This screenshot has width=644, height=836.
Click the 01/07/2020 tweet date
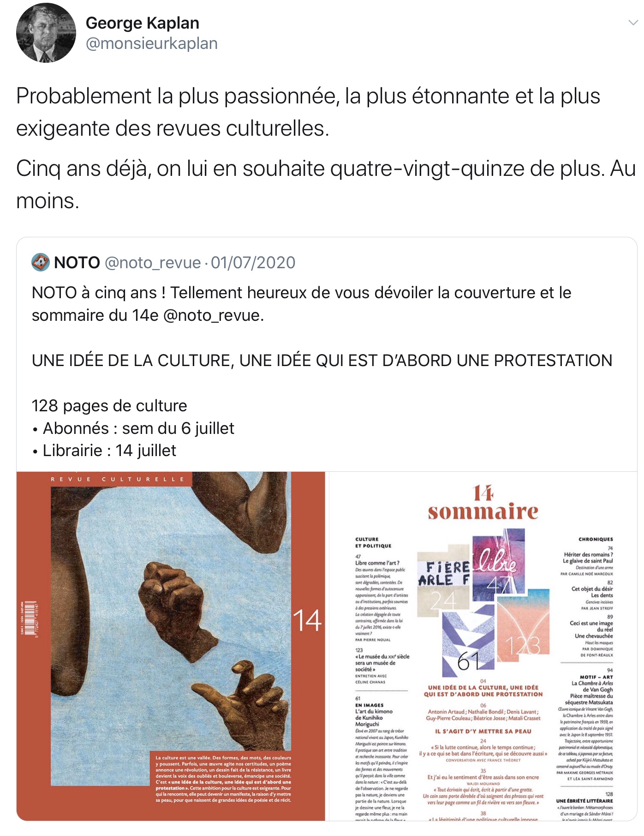point(253,263)
